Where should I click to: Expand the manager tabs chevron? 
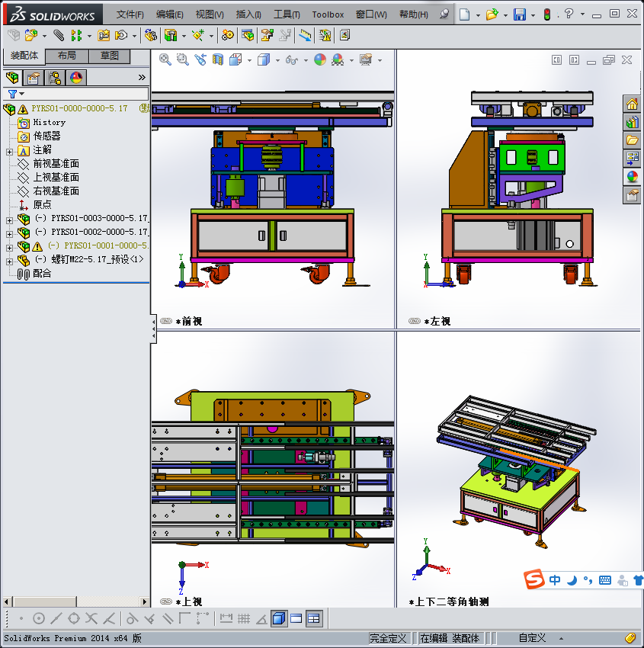pyautogui.click(x=142, y=77)
